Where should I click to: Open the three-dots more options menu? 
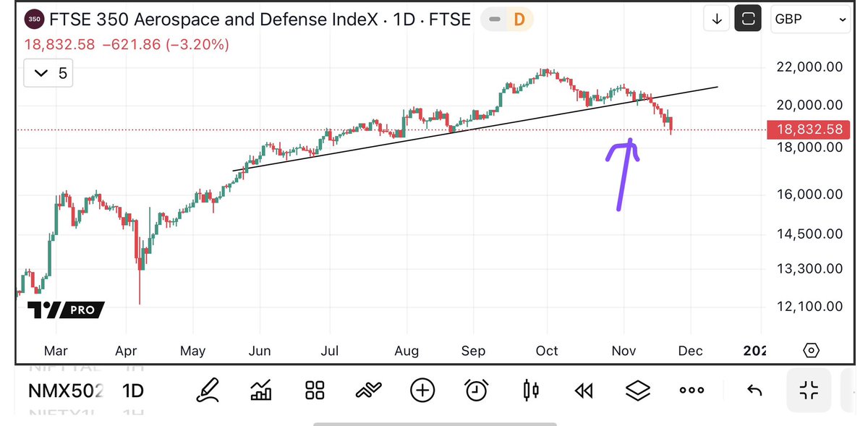tap(692, 391)
